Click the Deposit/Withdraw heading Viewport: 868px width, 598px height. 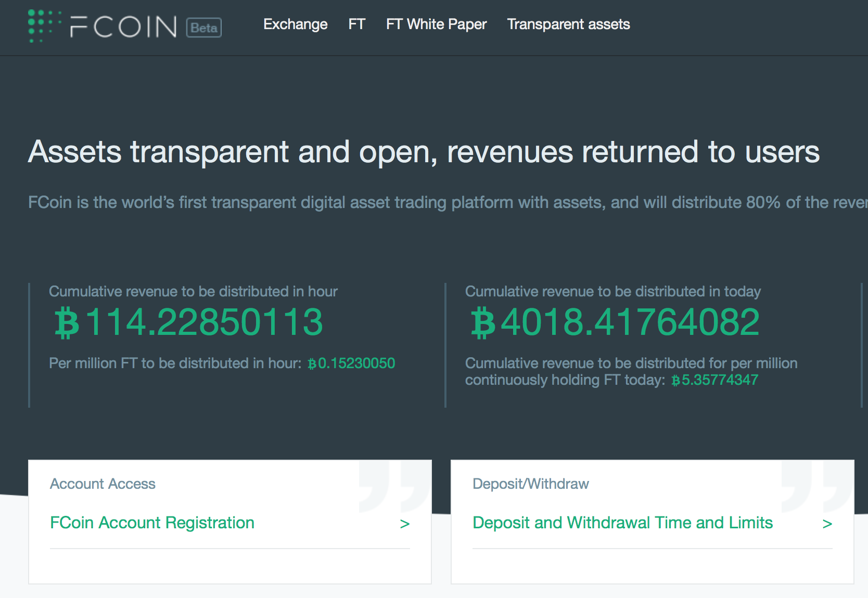531,484
